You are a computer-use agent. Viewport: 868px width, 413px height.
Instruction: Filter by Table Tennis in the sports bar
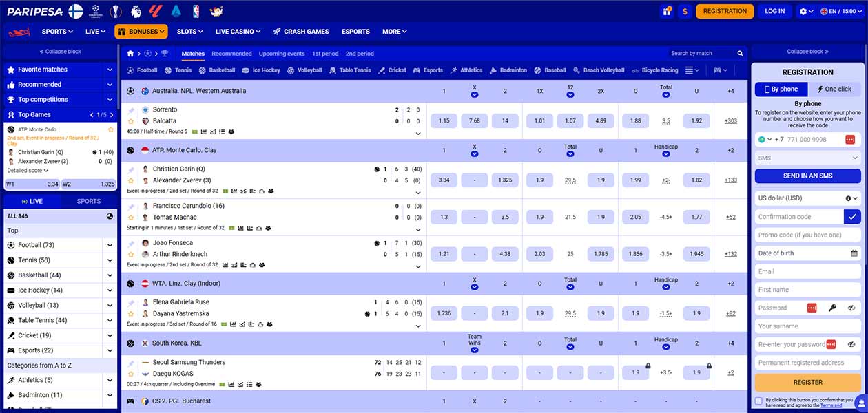tap(350, 70)
